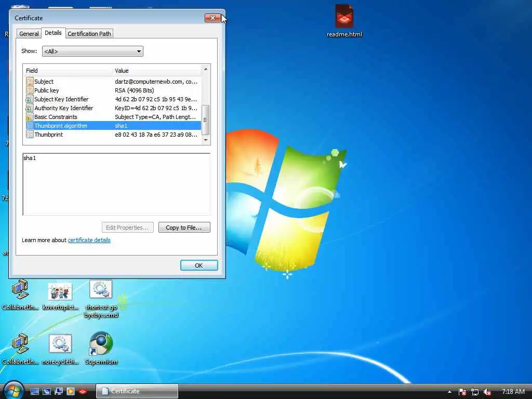The height and width of the screenshot is (399, 532).
Task: Open the kuvertupict desktop image icon
Action: click(60, 296)
